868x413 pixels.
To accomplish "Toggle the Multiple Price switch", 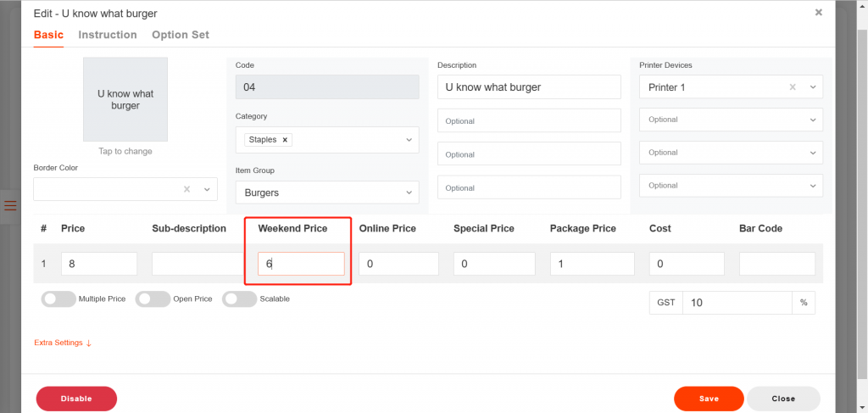I will (x=58, y=299).
